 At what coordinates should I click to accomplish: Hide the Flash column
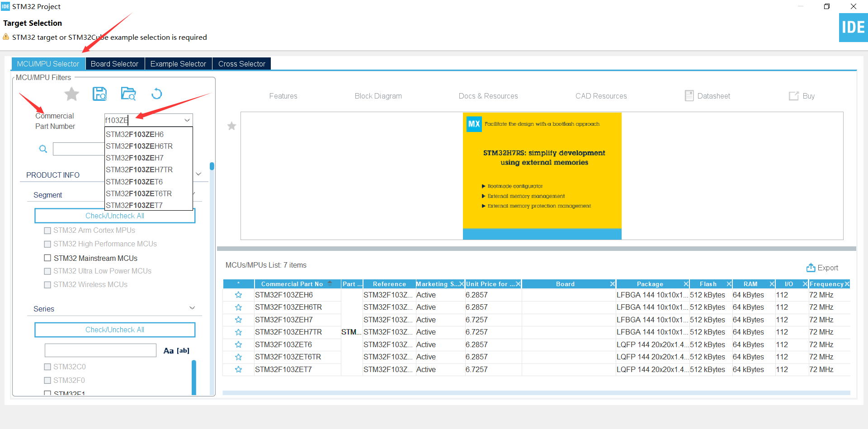[729, 284]
